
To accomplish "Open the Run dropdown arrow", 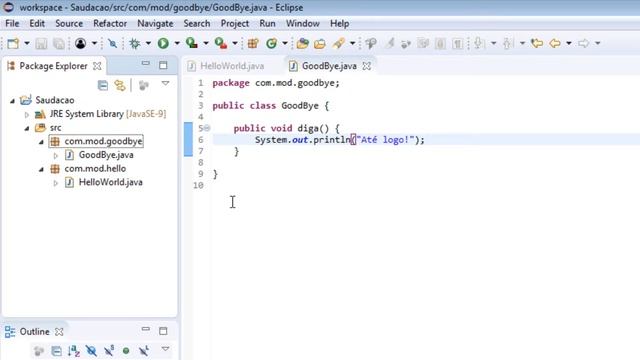I will coord(177,43).
